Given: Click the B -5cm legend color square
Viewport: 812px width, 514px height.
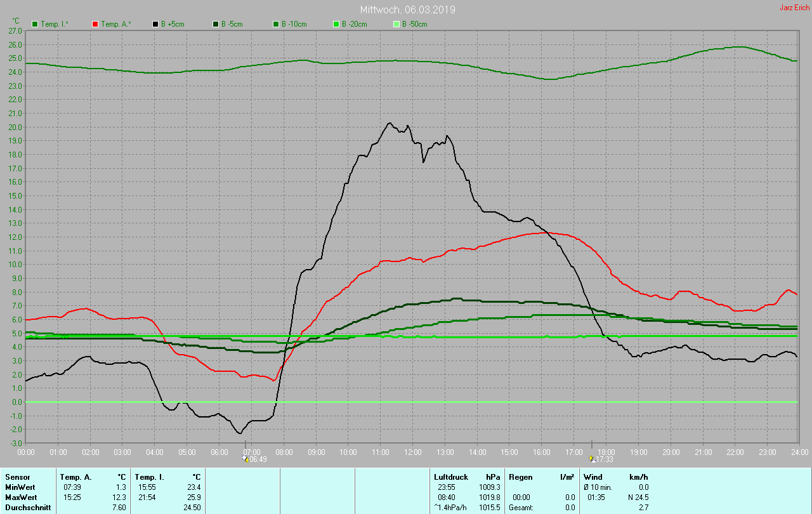Looking at the screenshot, I should pos(216,24).
